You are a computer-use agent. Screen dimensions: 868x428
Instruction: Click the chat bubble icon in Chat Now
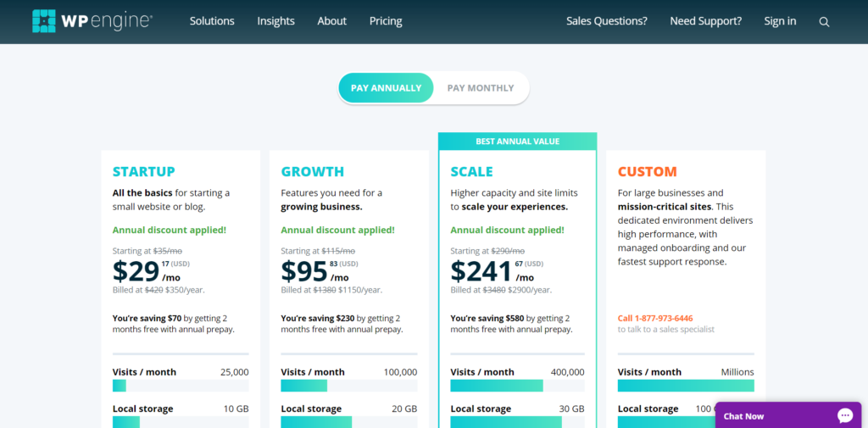pos(845,416)
